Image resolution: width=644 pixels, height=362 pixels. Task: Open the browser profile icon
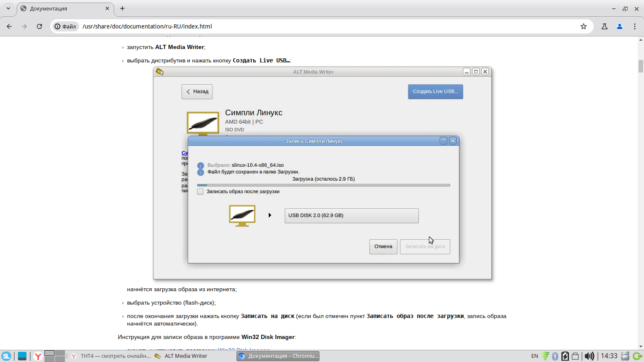click(x=620, y=26)
